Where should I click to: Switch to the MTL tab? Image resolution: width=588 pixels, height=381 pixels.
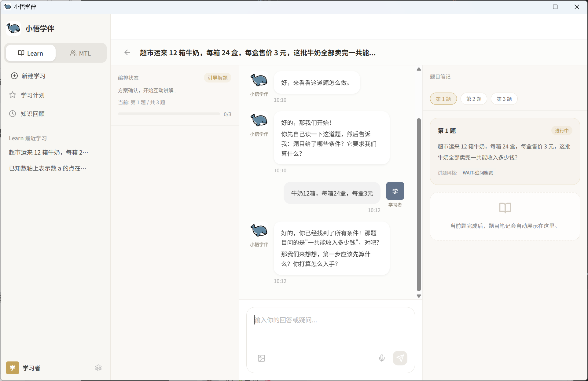point(81,53)
